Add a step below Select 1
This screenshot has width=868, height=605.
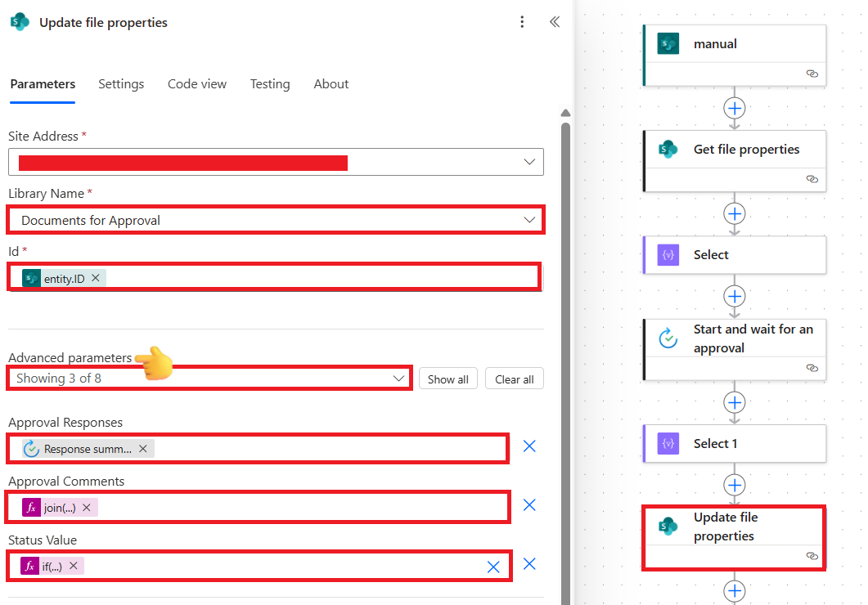(735, 486)
